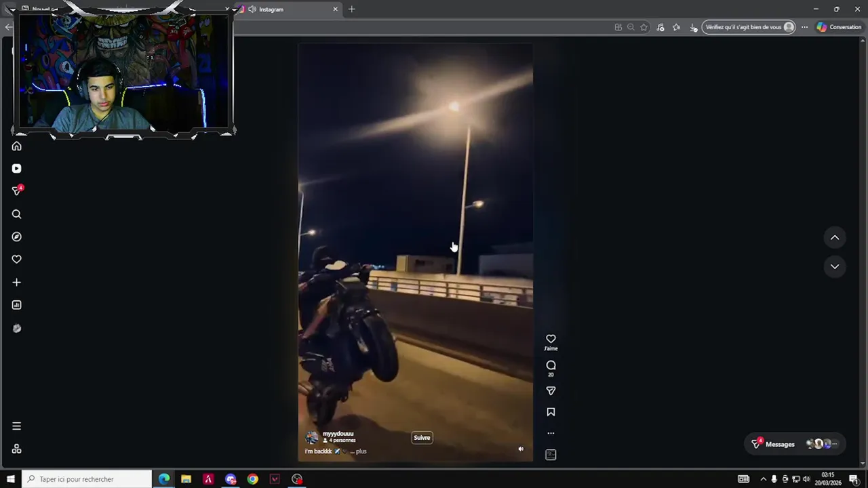Toggle the reel sound speaker icon
868x488 pixels.
point(521,449)
